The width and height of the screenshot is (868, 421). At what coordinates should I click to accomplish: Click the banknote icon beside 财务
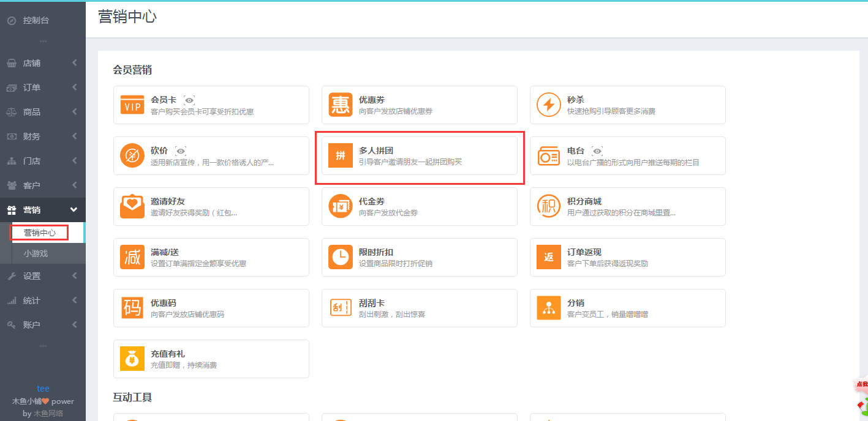pyautogui.click(x=11, y=136)
